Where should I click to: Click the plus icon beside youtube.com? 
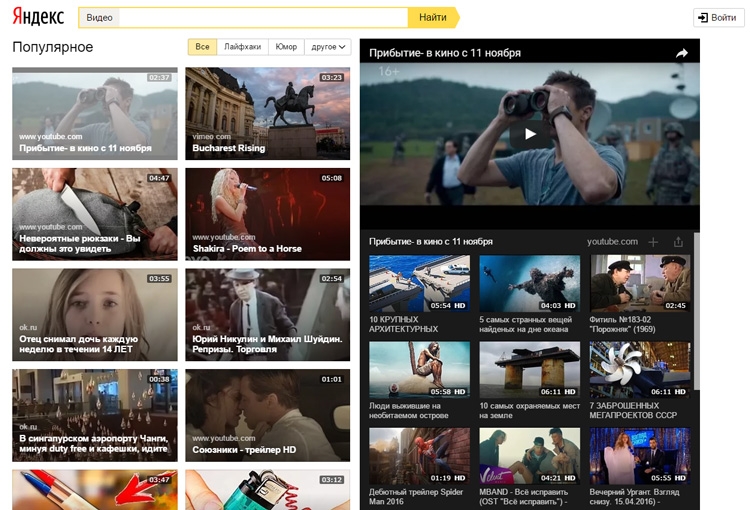653,242
